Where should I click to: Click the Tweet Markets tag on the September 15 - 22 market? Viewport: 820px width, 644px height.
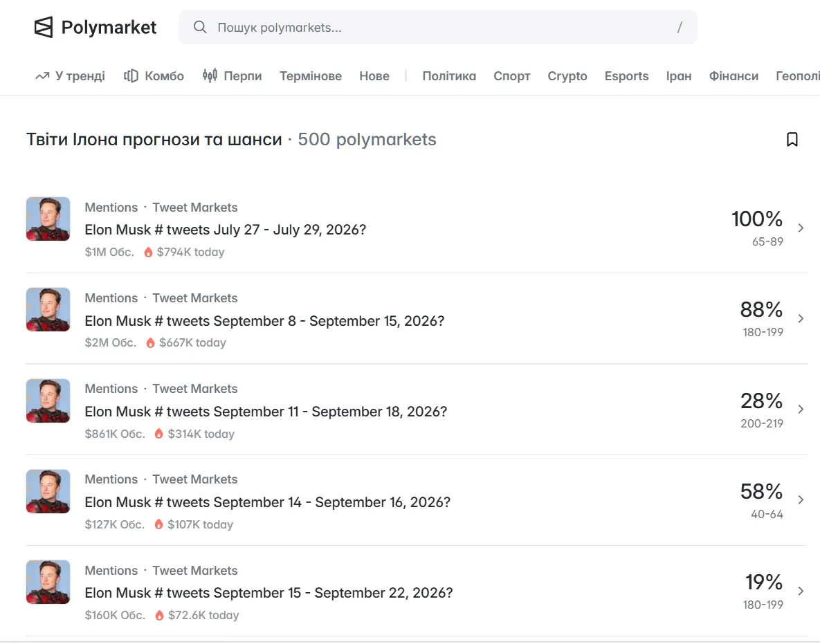click(195, 570)
